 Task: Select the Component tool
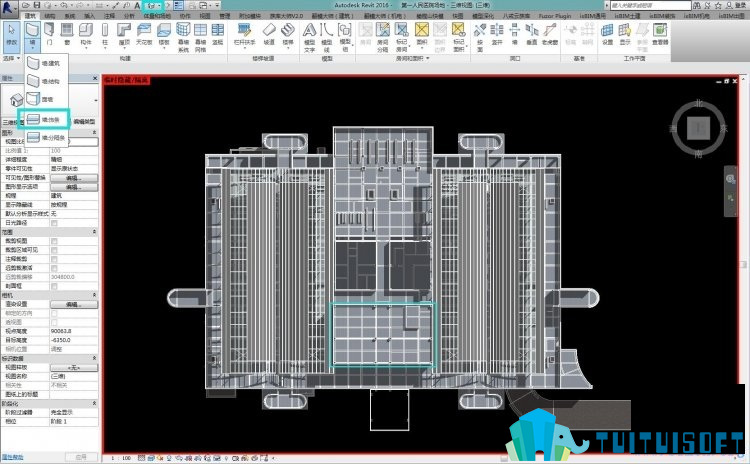pyautogui.click(x=86, y=35)
